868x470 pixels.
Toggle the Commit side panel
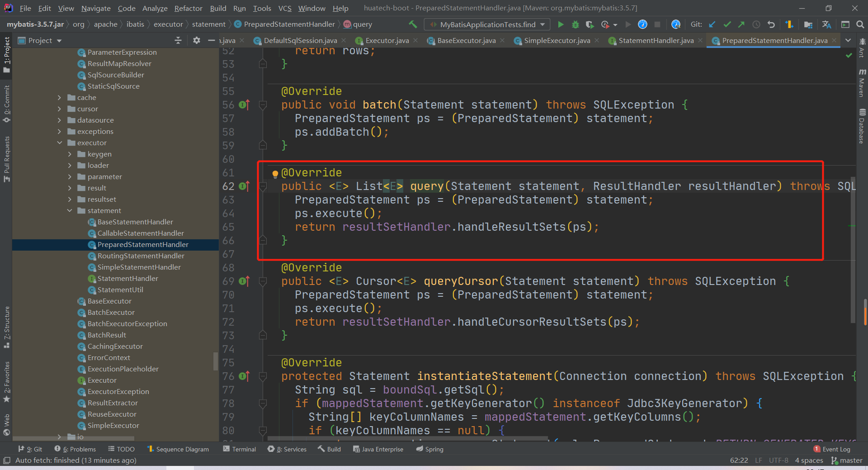coord(6,104)
